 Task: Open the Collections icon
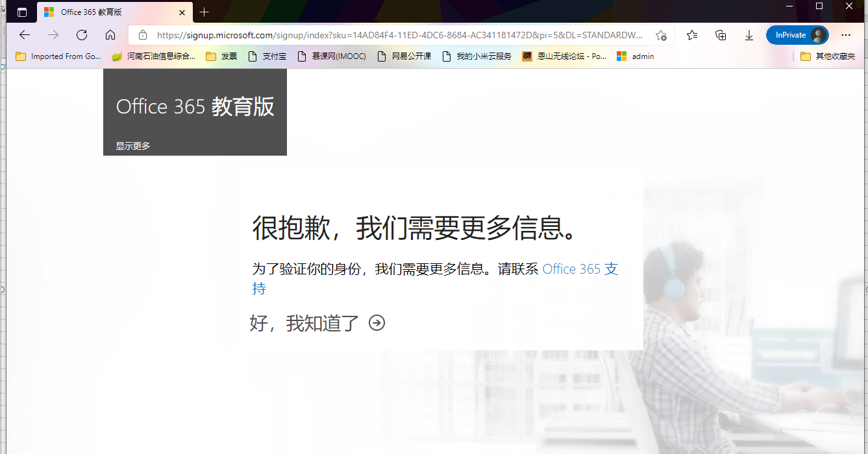pos(721,35)
